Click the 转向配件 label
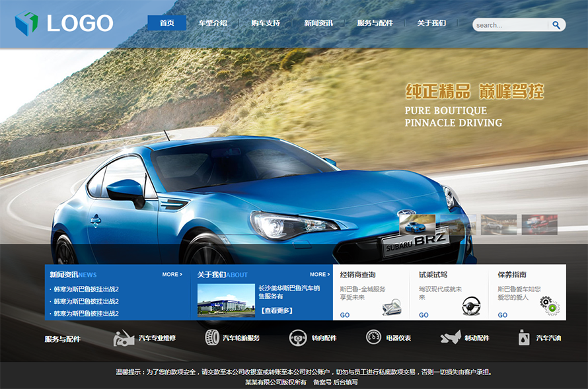The height and width of the screenshot is (389, 588). pyautogui.click(x=324, y=337)
